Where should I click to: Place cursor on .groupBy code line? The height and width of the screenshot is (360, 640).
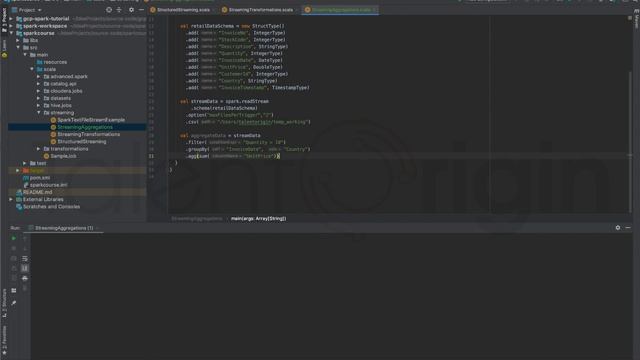click(248, 149)
